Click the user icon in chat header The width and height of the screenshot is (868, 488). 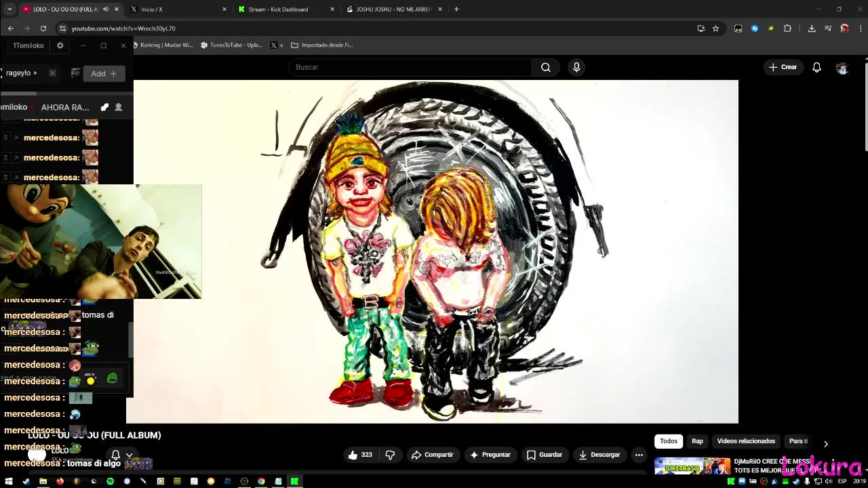(119, 107)
